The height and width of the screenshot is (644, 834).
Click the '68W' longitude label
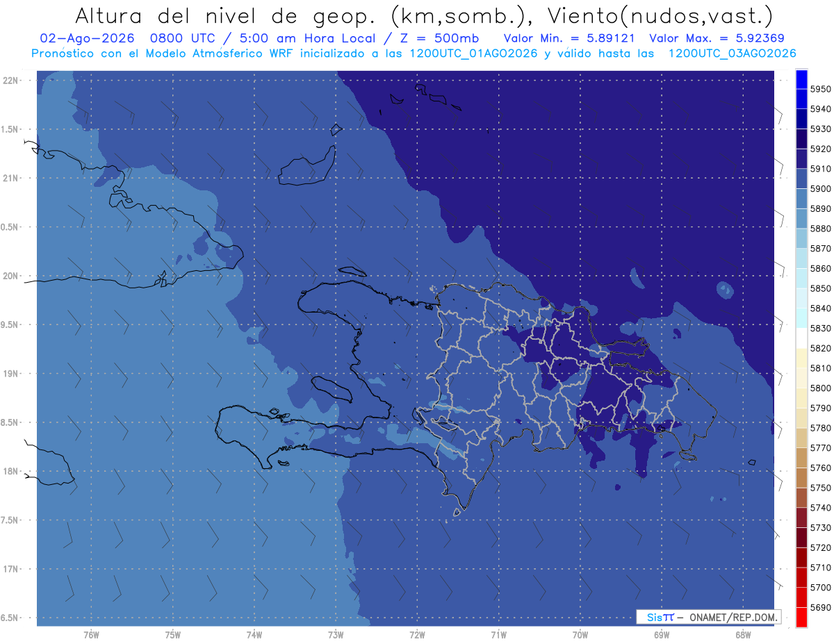coord(743,636)
